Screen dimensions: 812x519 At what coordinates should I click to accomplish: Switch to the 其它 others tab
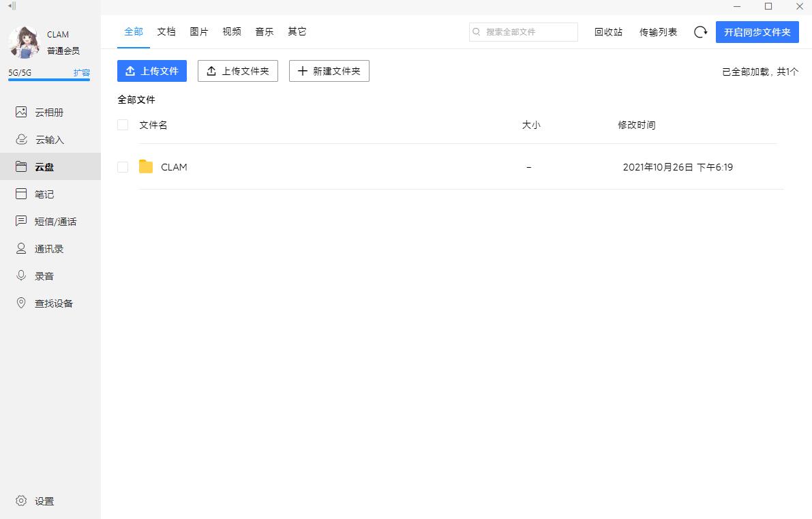coord(297,31)
